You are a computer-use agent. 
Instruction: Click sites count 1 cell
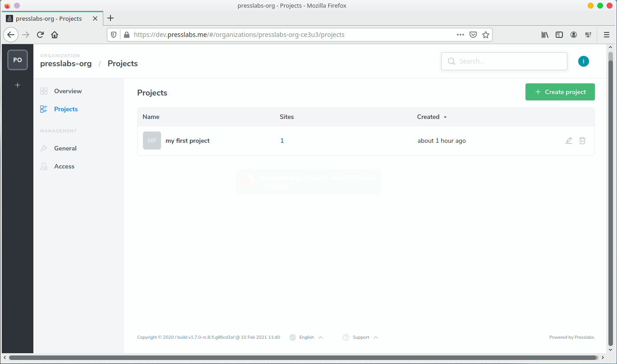point(282,141)
